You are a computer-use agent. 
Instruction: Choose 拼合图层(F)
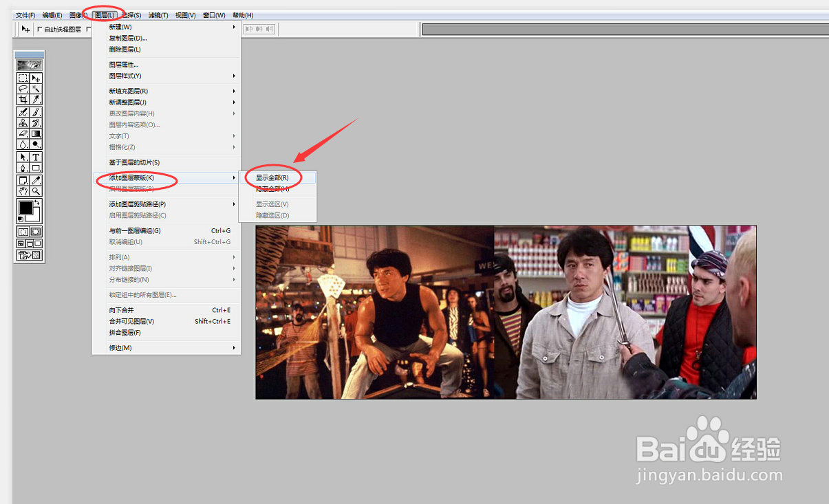[x=166, y=333]
